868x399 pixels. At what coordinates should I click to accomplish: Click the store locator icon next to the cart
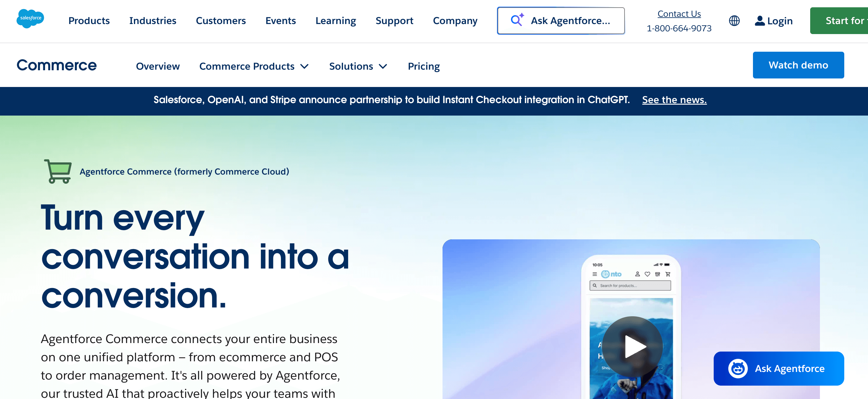pyautogui.click(x=657, y=274)
